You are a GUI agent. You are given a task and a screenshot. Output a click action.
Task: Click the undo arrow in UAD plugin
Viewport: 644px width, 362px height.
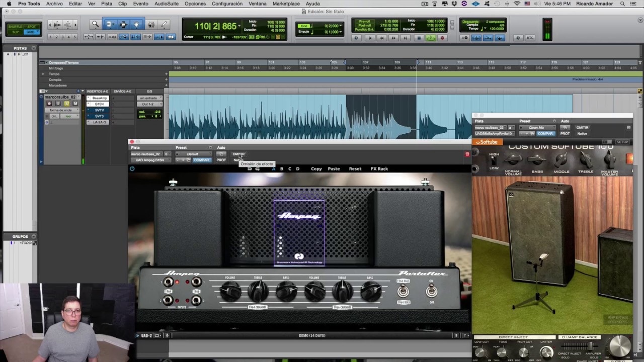click(250, 168)
